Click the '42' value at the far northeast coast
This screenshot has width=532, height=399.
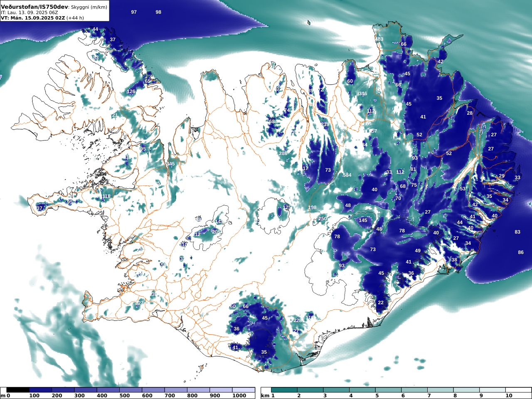441,62
